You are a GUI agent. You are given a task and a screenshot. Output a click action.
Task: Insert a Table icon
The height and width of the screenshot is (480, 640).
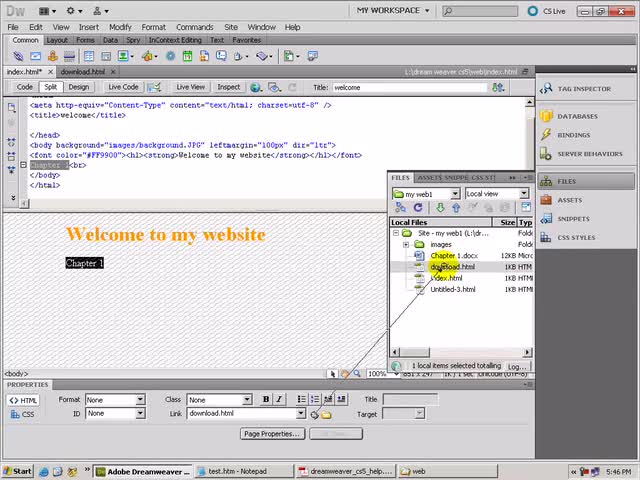tap(89, 56)
